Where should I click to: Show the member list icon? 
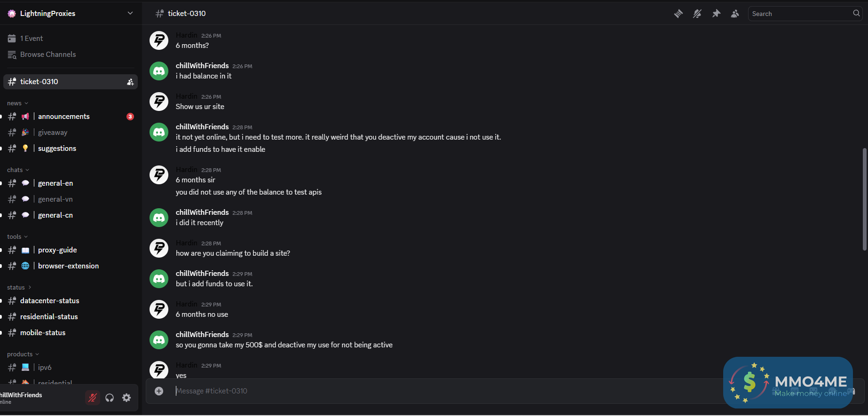pos(735,14)
